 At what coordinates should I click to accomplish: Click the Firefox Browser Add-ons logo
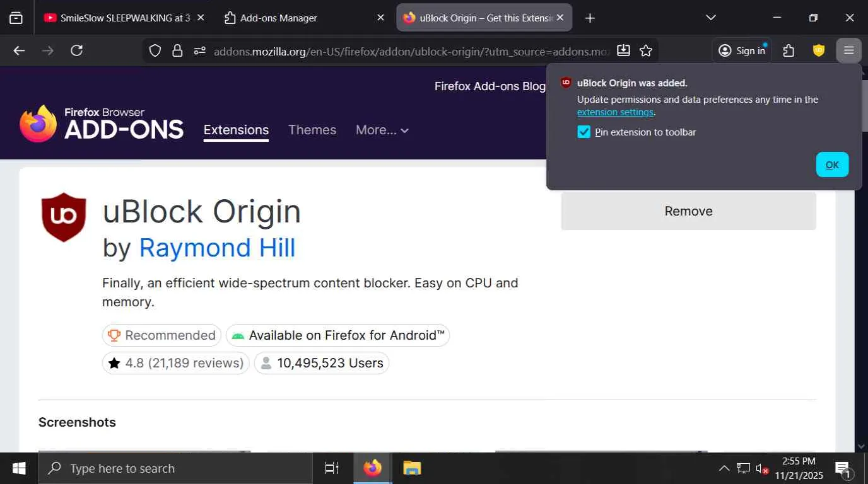point(102,124)
